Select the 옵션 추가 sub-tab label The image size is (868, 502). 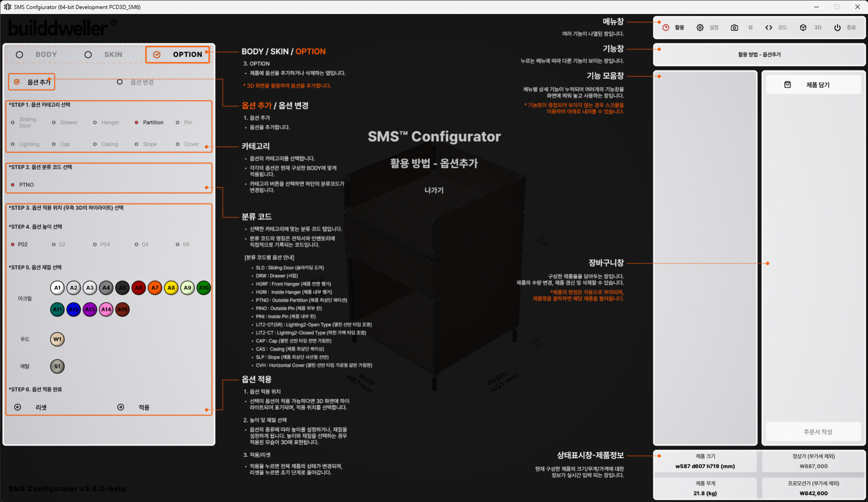(39, 82)
